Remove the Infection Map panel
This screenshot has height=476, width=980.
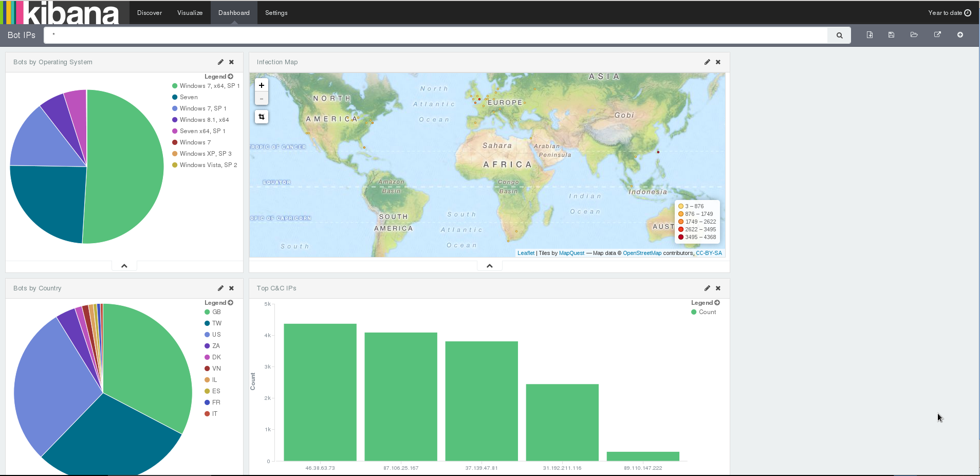718,62
